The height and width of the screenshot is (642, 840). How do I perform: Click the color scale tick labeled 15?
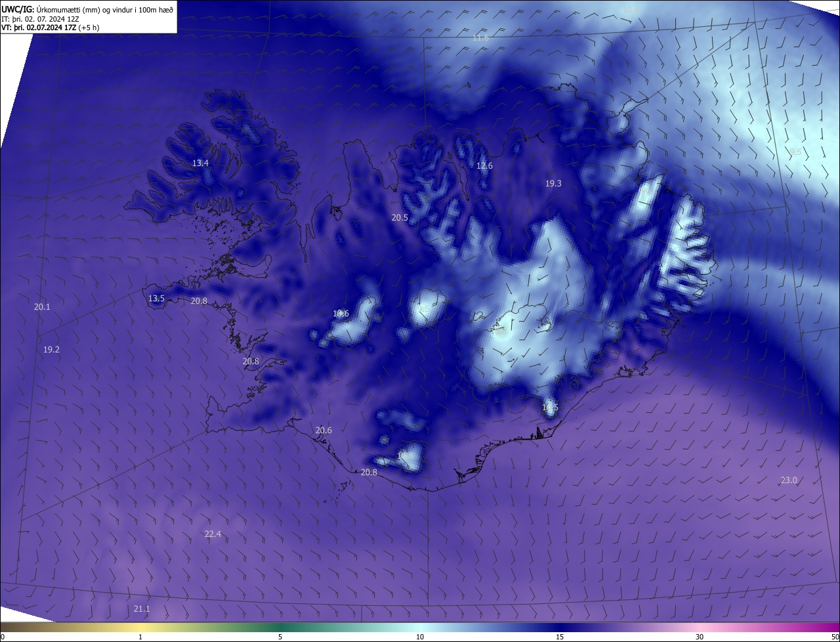[x=560, y=637]
